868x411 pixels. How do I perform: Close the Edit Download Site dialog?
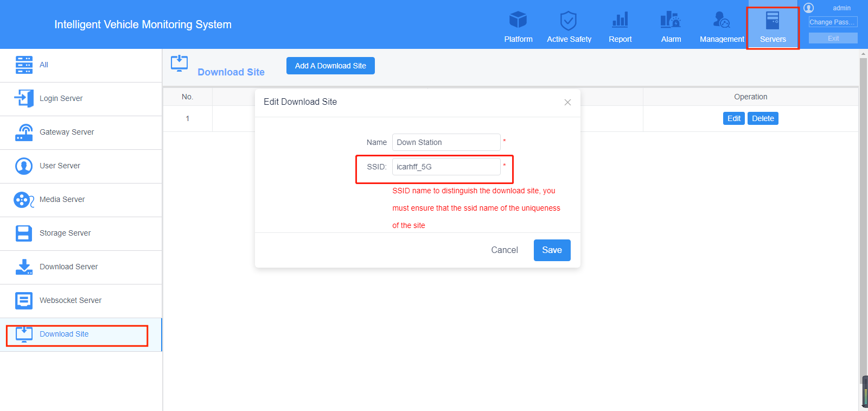point(567,102)
